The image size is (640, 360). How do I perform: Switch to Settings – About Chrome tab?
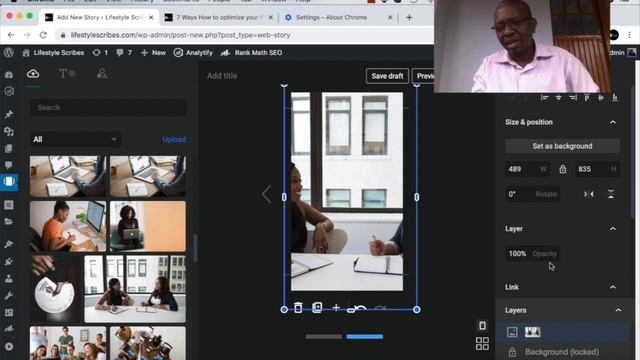tap(336, 17)
